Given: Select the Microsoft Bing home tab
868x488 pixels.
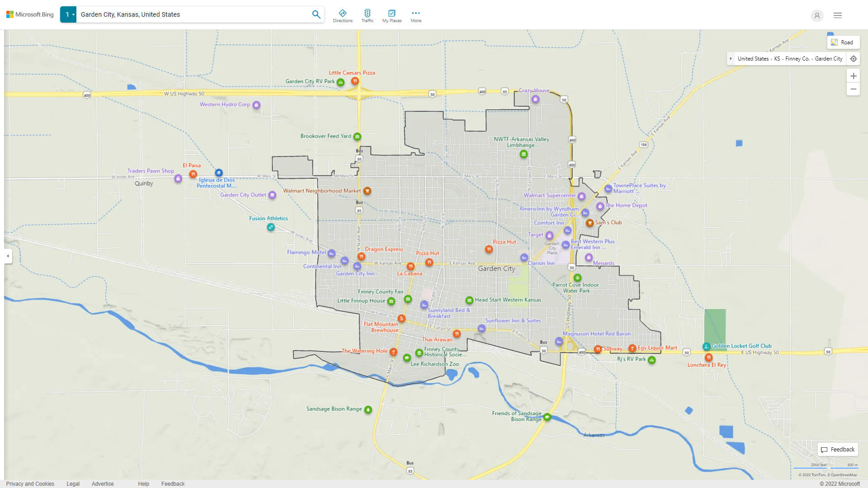Looking at the screenshot, I should click(29, 14).
